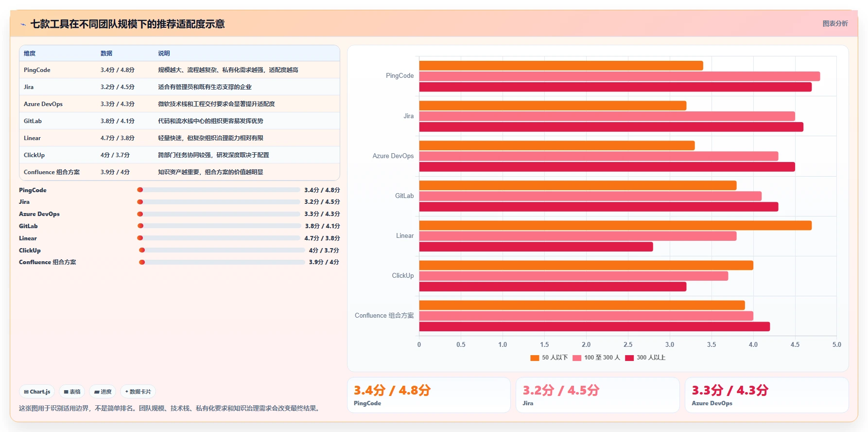Click the description 知识资产越重要，组合方案的价值越明显
This screenshot has height=432, width=868.
(x=210, y=172)
